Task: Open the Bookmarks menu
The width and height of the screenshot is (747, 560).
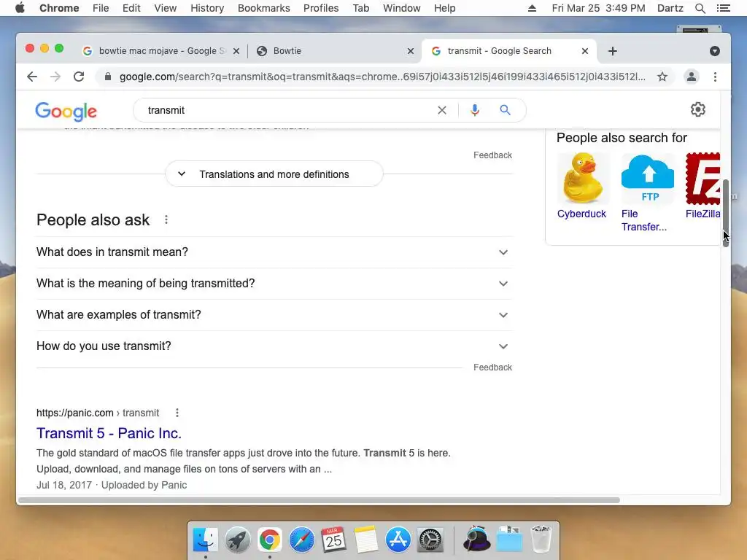Action: click(x=264, y=8)
